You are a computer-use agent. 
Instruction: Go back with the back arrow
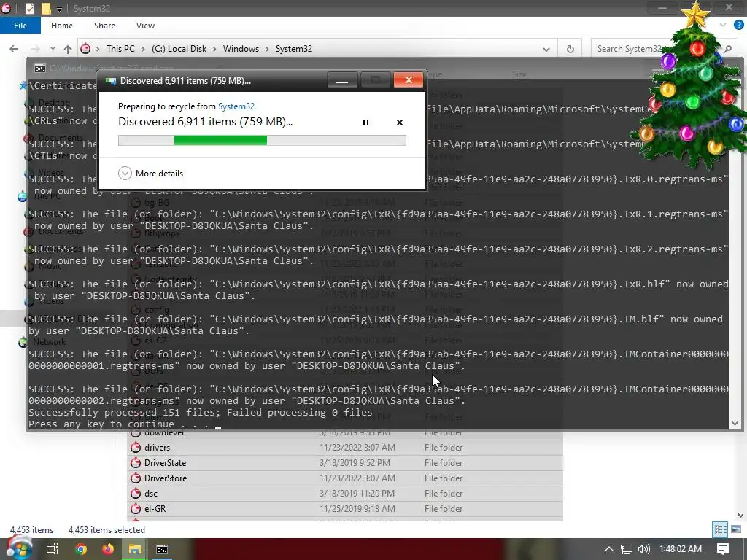pyautogui.click(x=14, y=49)
